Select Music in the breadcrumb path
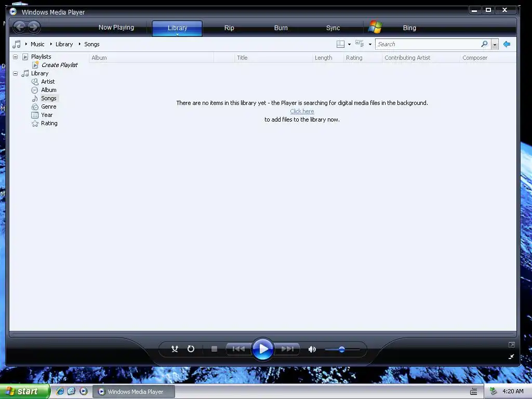 pyautogui.click(x=37, y=44)
